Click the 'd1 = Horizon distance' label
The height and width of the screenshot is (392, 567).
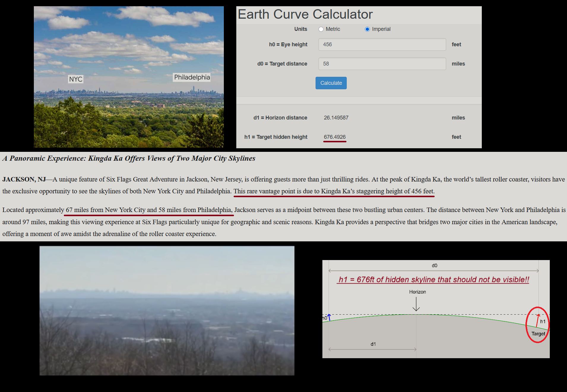click(x=280, y=118)
